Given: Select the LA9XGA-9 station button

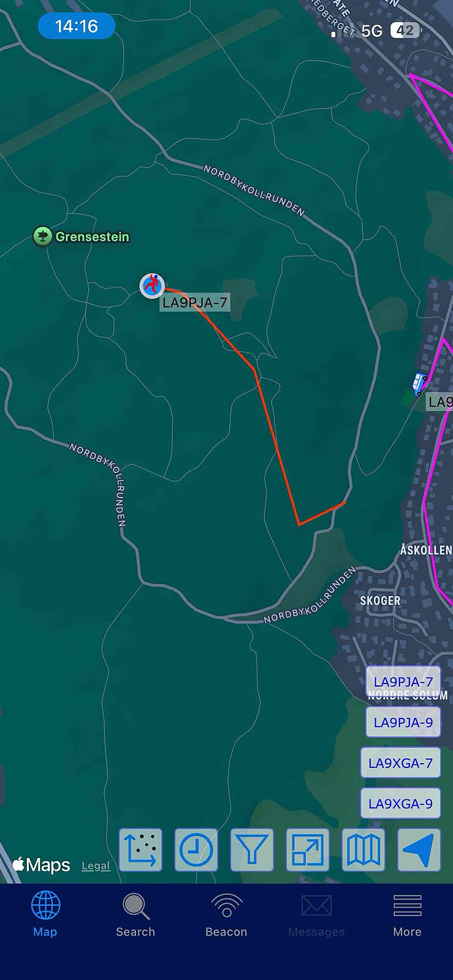Looking at the screenshot, I should pos(400,804).
